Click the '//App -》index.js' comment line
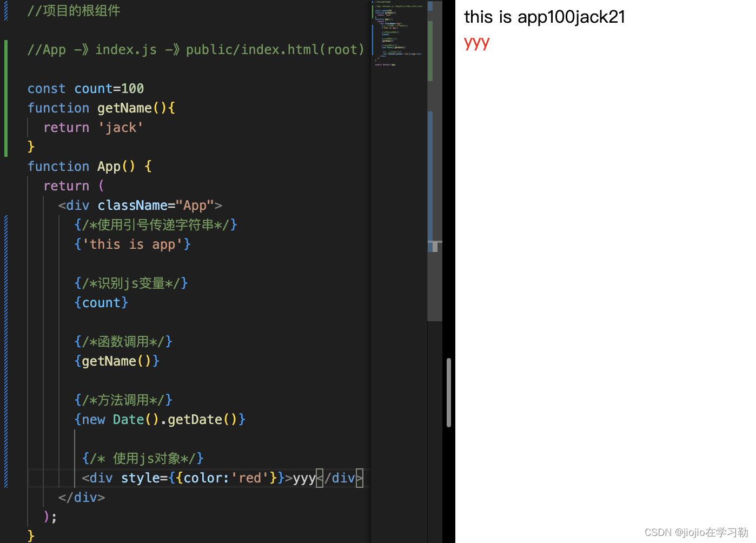Screen dimensions: 756x543 (x=196, y=50)
